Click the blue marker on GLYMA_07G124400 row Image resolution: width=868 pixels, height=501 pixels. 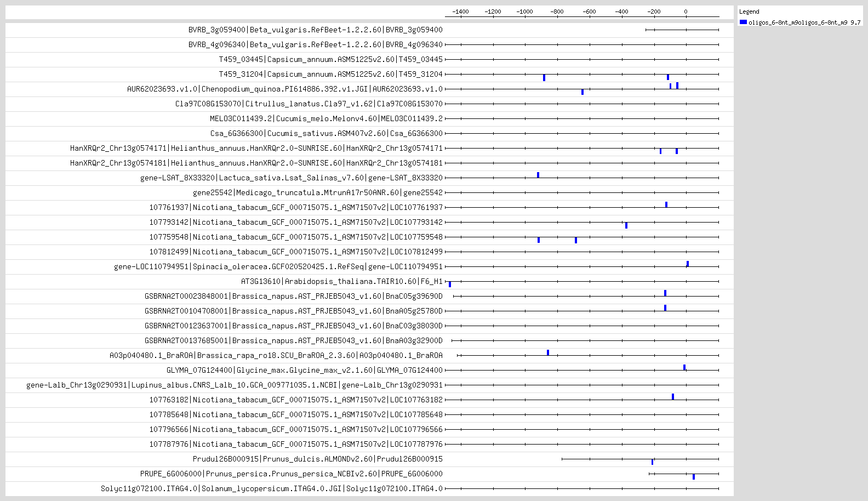[684, 367]
